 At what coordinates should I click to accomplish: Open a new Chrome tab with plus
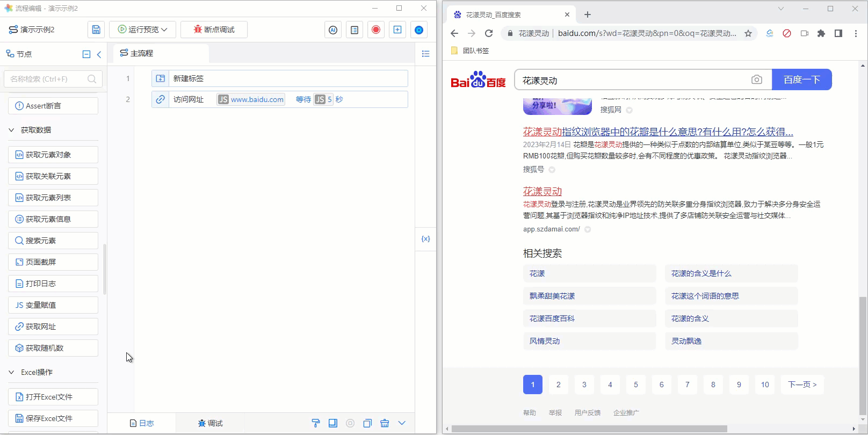click(588, 15)
